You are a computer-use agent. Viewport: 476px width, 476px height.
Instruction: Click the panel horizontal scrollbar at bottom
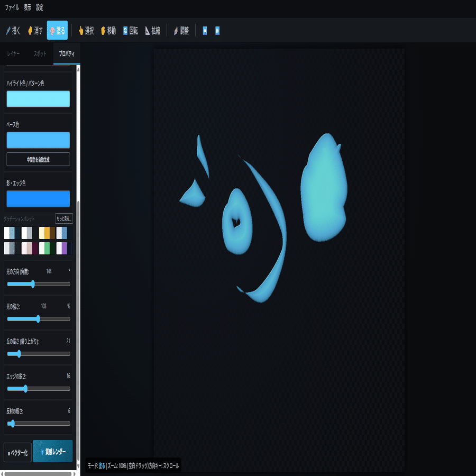click(x=38, y=473)
